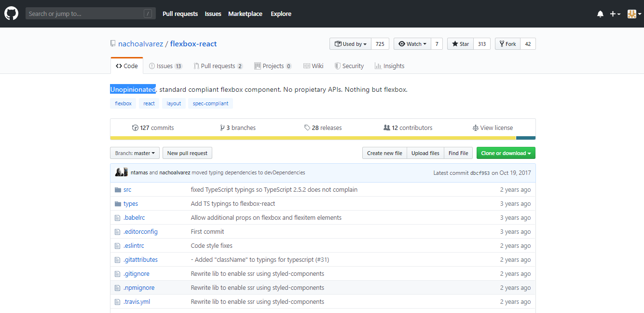The width and height of the screenshot is (644, 313).
Task: Select the react topic tag
Action: pyautogui.click(x=149, y=103)
